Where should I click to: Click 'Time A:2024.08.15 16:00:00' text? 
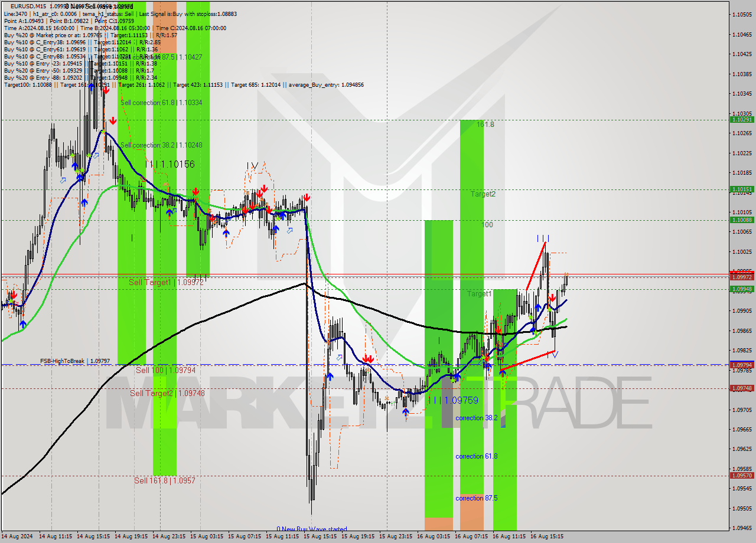39,28
